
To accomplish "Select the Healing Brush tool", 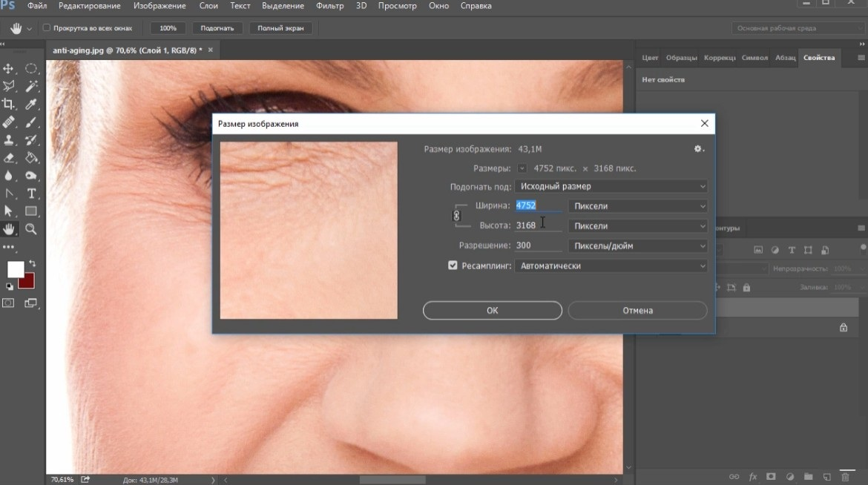I will tap(8, 122).
